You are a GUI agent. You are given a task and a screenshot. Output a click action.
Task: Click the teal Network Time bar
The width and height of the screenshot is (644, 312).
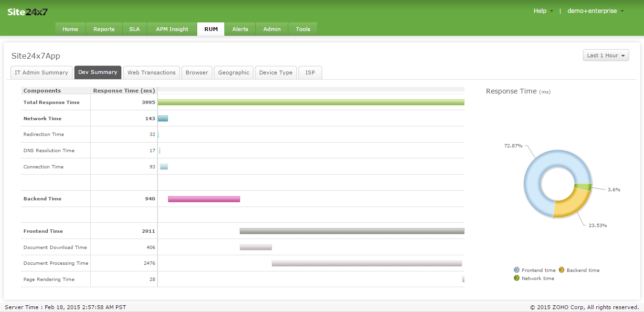pos(163,118)
